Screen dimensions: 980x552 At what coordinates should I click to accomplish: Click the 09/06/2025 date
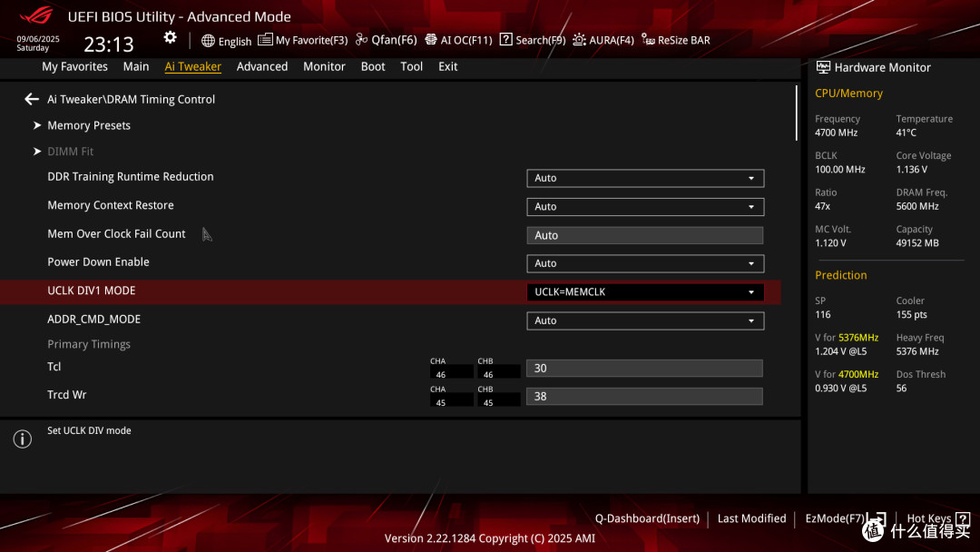coord(38,39)
